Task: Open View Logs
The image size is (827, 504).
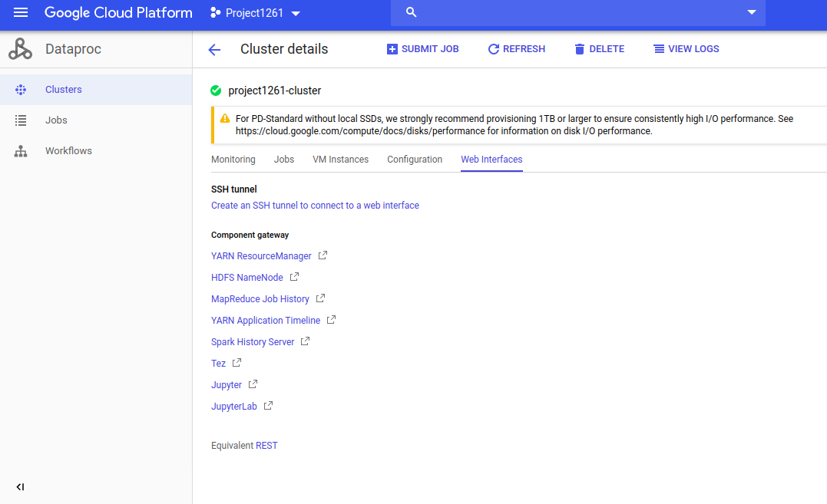Action: tap(686, 49)
